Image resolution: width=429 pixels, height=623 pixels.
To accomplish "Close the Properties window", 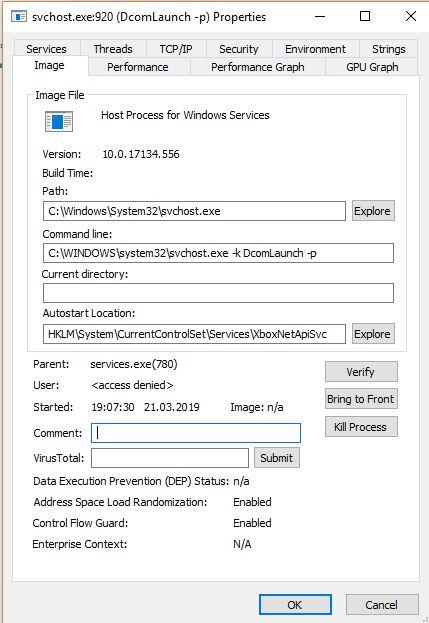I will (x=411, y=17).
